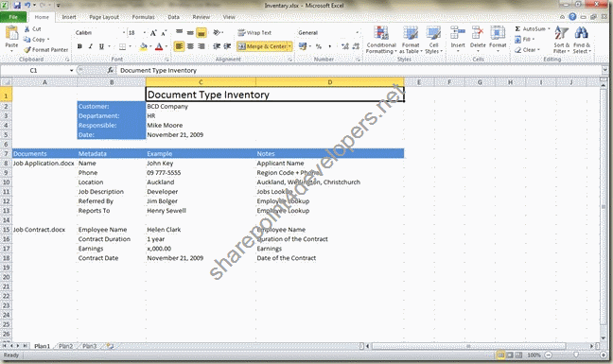Open the font name dropdown Calibri
613x364 pixels.
pyautogui.click(x=124, y=33)
